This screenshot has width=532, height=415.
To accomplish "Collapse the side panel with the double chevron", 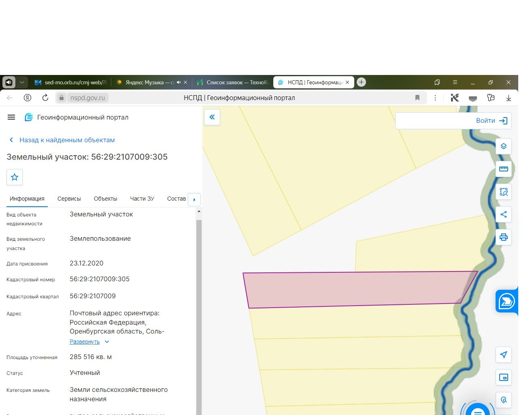I will point(212,117).
